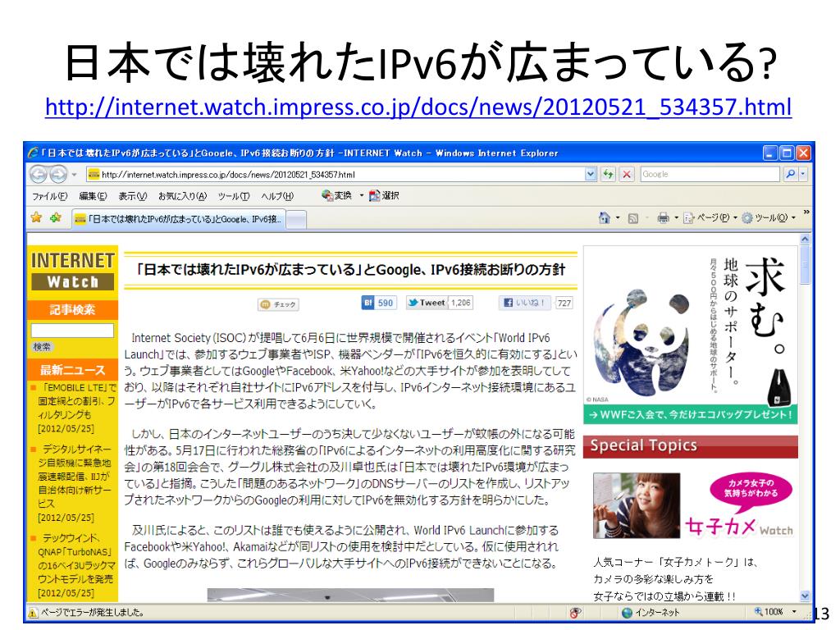Click the INTERNET Watch logo

(72, 271)
